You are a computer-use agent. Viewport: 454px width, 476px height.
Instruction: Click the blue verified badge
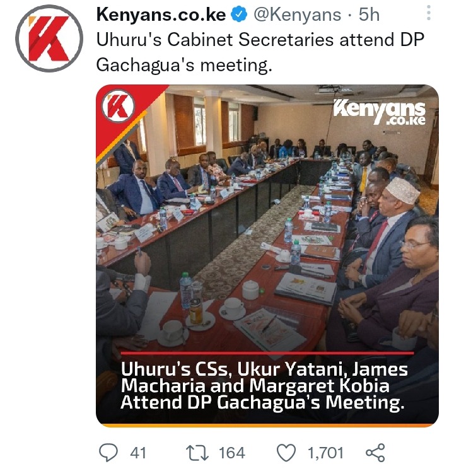point(240,15)
